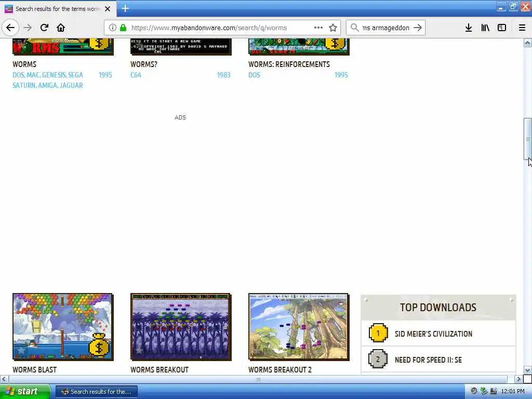
Task: Click the horizontal scrollbar left arrow
Action: [4, 379]
